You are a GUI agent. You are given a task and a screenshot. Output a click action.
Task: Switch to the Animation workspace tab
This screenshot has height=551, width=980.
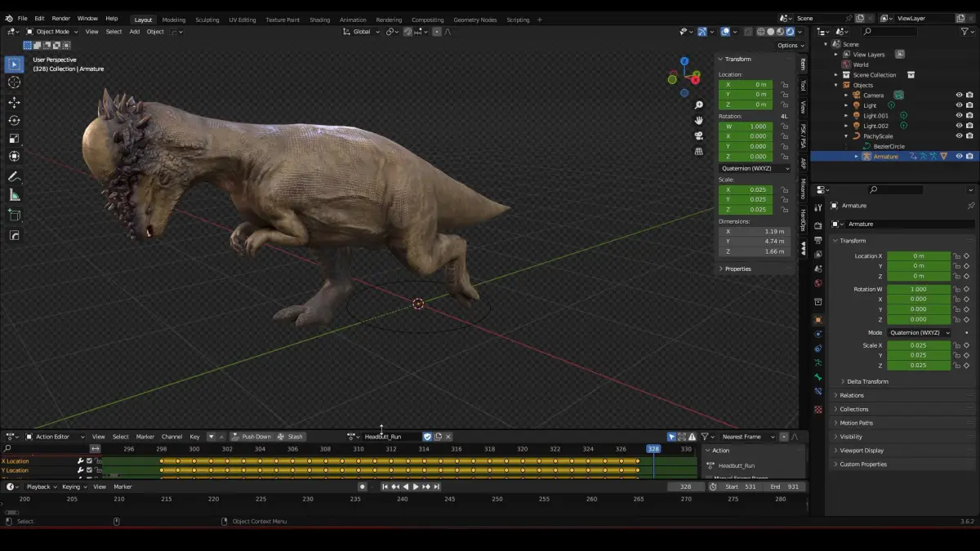click(x=353, y=20)
